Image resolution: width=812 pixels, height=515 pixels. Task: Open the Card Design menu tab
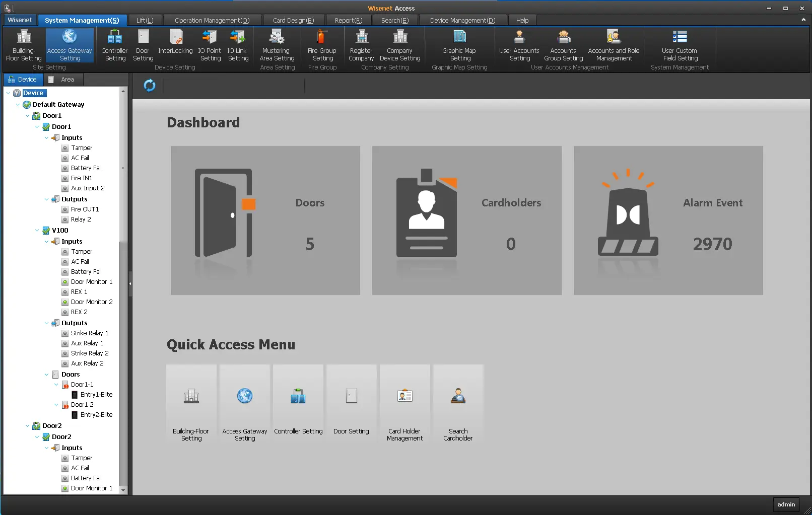click(x=293, y=20)
